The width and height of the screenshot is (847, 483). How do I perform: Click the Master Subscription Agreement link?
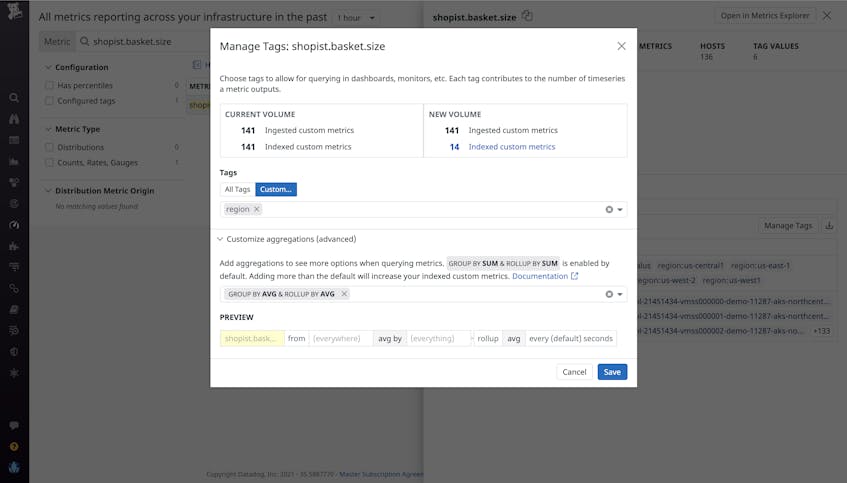point(381,474)
